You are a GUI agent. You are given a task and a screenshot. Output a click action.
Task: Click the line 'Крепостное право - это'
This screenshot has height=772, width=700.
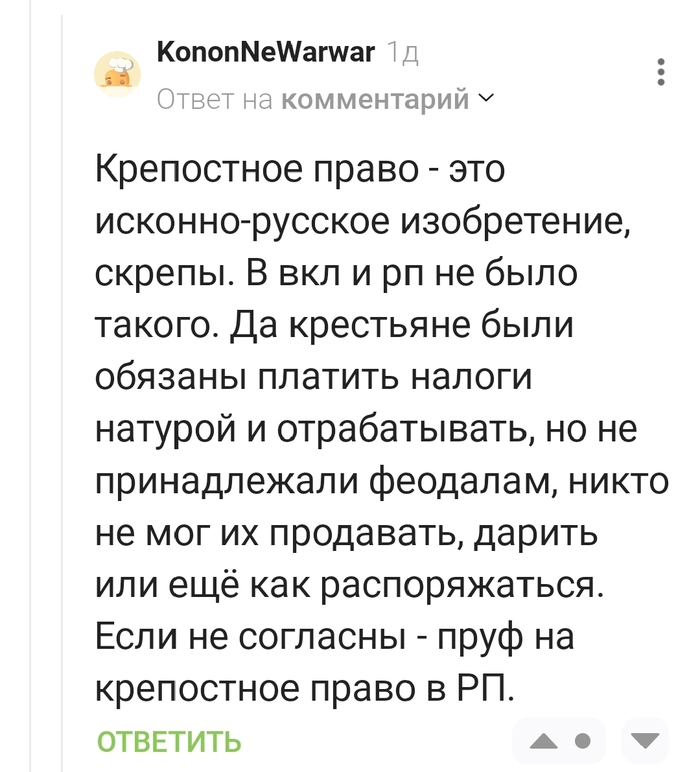tap(300, 168)
